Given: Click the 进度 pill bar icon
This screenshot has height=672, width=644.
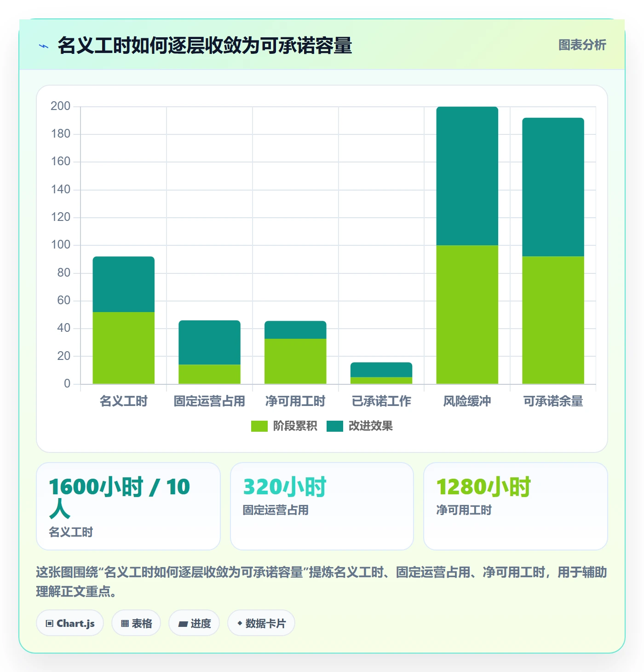Looking at the screenshot, I should pyautogui.click(x=183, y=624).
